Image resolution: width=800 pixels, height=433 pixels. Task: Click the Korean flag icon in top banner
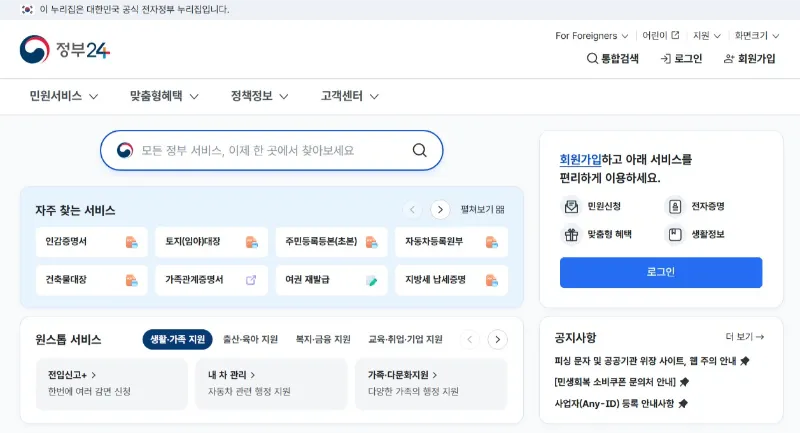pyautogui.click(x=27, y=9)
